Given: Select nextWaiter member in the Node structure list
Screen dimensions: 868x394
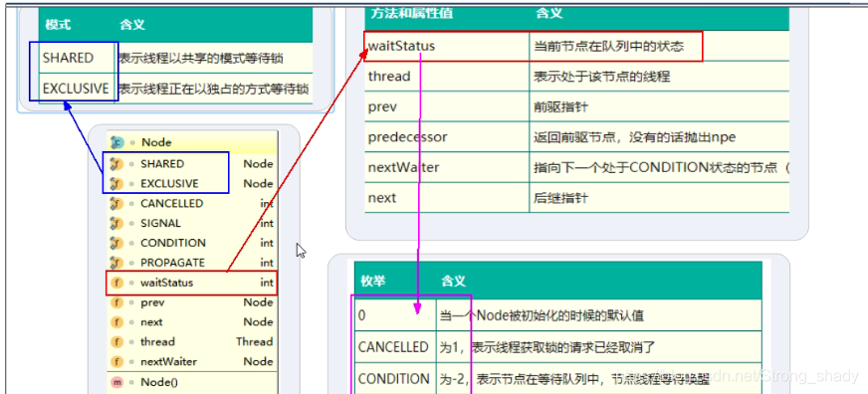Looking at the screenshot, I should [x=192, y=362].
